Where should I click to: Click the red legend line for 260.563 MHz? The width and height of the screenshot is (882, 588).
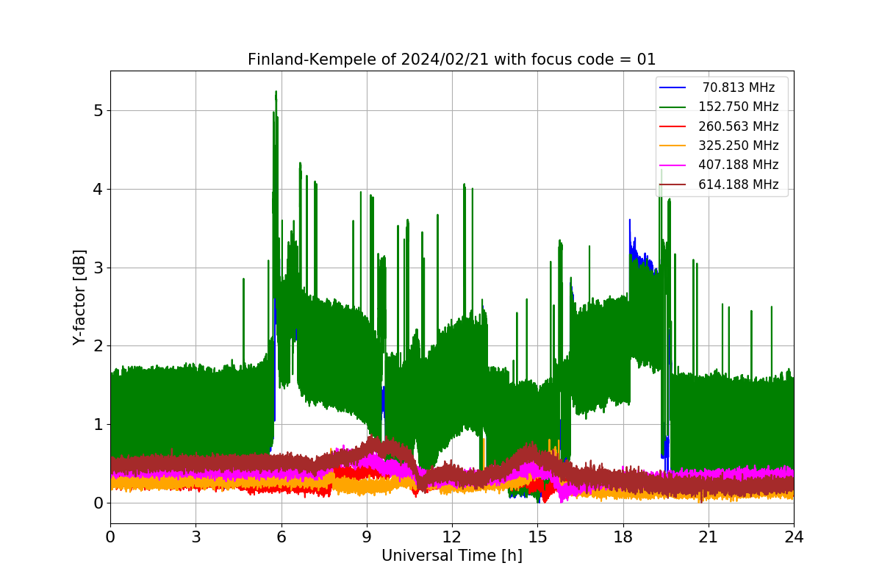(673, 126)
